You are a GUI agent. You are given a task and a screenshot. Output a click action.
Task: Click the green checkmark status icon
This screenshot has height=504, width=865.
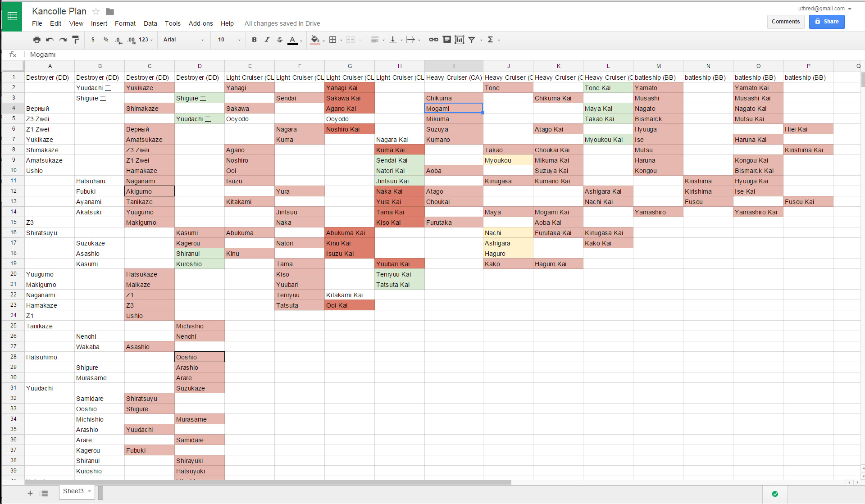point(775,494)
